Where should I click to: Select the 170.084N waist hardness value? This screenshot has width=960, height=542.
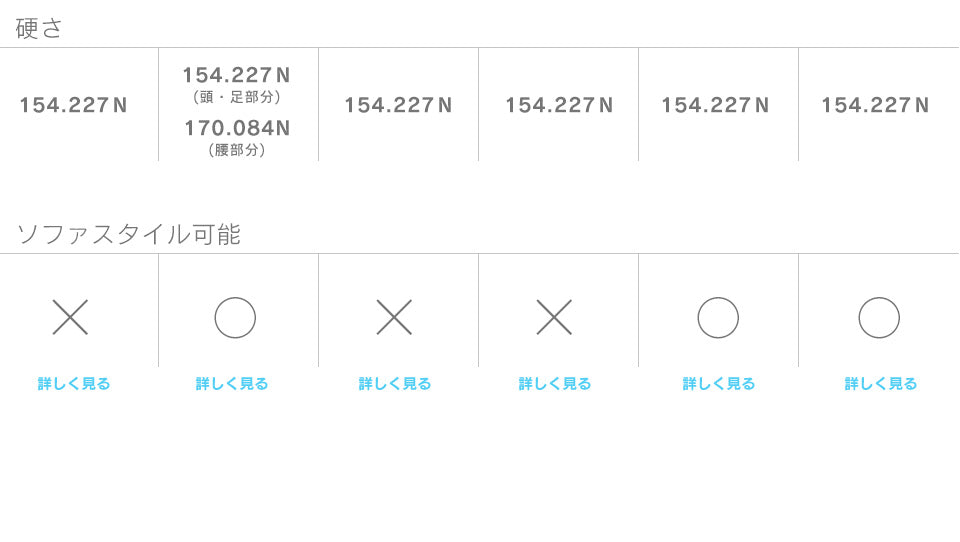point(237,128)
